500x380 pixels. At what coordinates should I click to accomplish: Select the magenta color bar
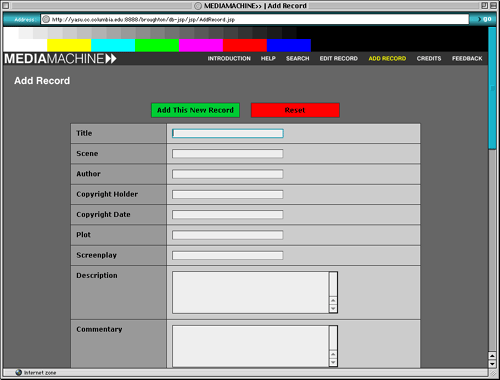point(201,45)
